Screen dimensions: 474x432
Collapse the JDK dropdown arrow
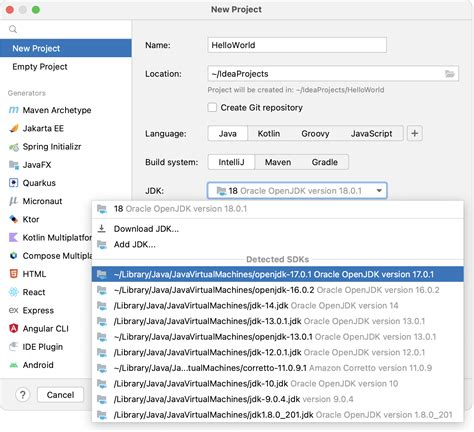pos(379,191)
